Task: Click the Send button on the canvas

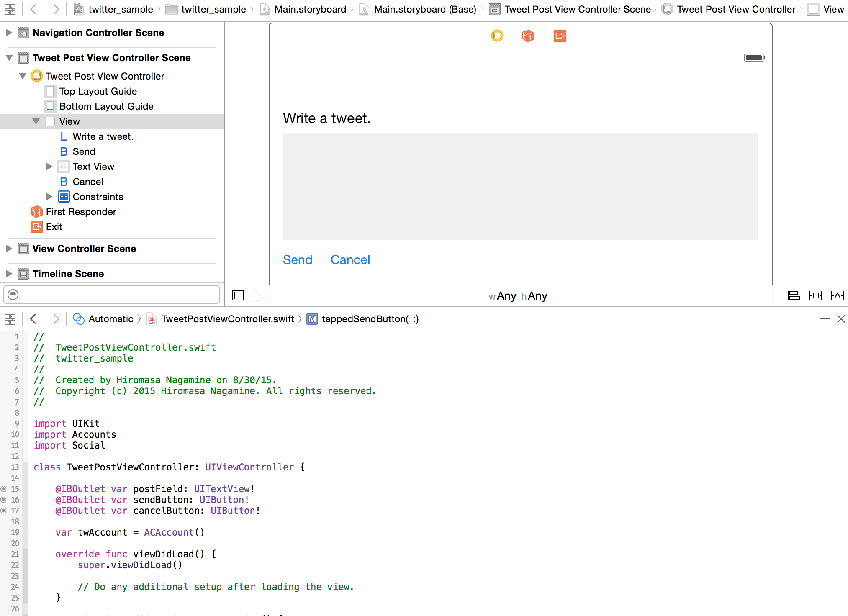Action: pyautogui.click(x=297, y=259)
